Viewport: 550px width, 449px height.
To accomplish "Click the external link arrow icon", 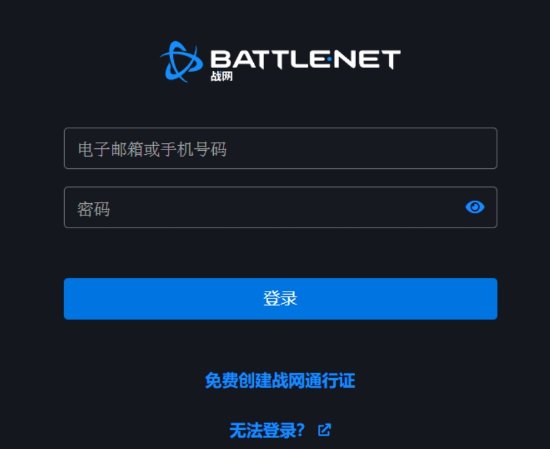I will click(x=324, y=430).
